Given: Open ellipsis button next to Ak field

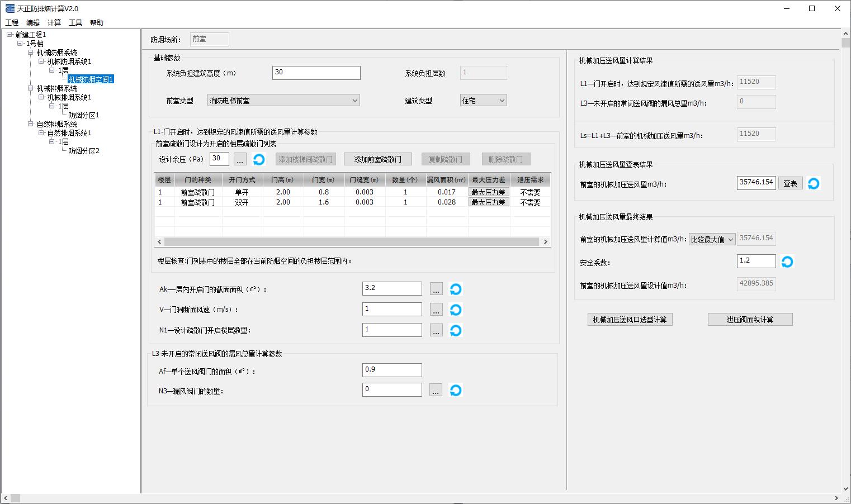Looking at the screenshot, I should [x=436, y=289].
